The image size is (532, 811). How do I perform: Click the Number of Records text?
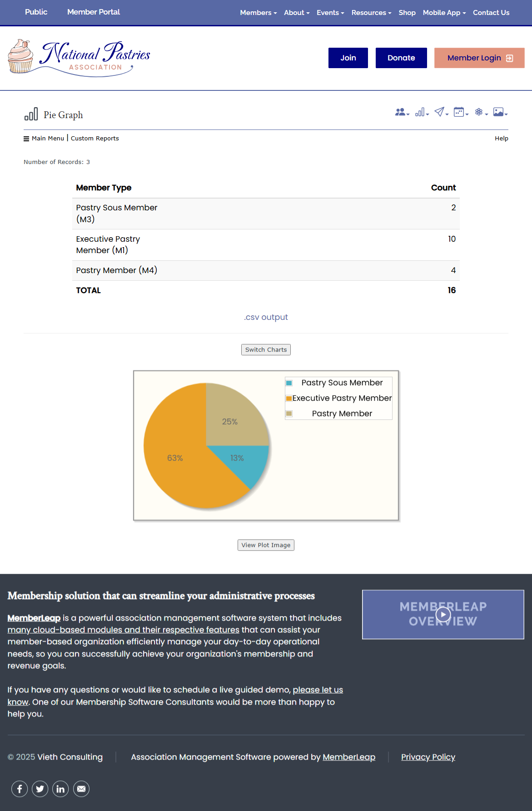click(57, 162)
